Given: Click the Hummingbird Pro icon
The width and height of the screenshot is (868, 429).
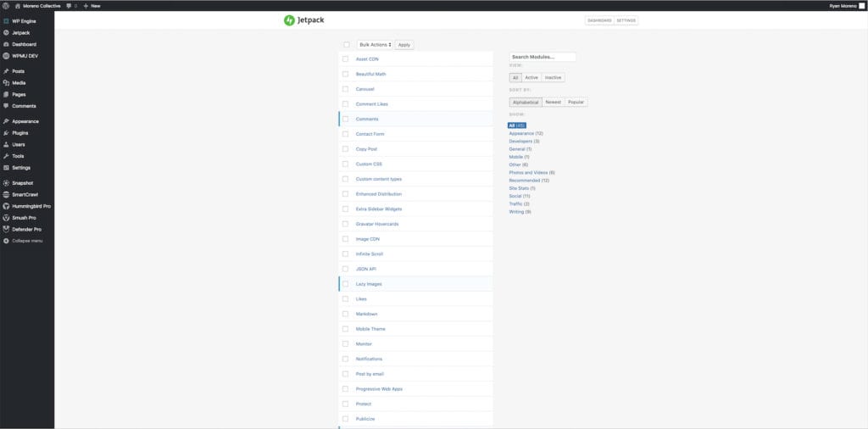Looking at the screenshot, I should (x=6, y=206).
